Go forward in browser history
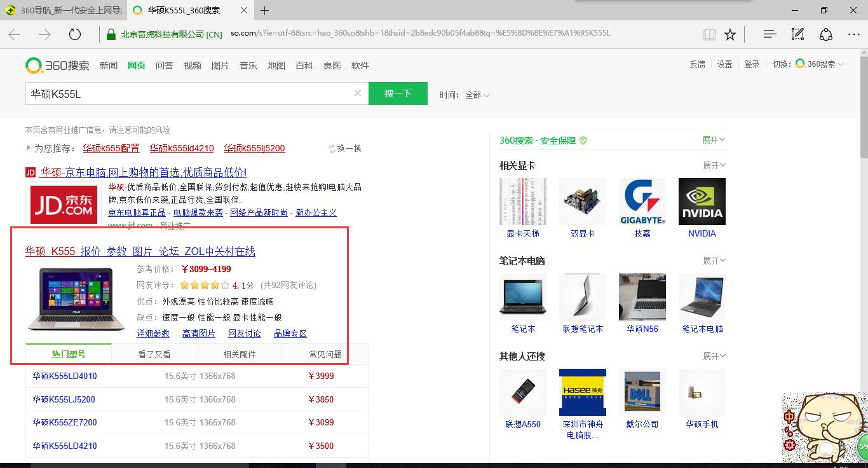 click(x=44, y=34)
